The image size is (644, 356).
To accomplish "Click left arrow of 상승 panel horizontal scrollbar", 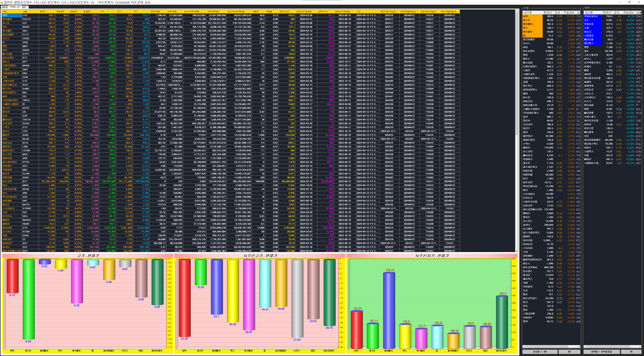I will tap(524, 346).
